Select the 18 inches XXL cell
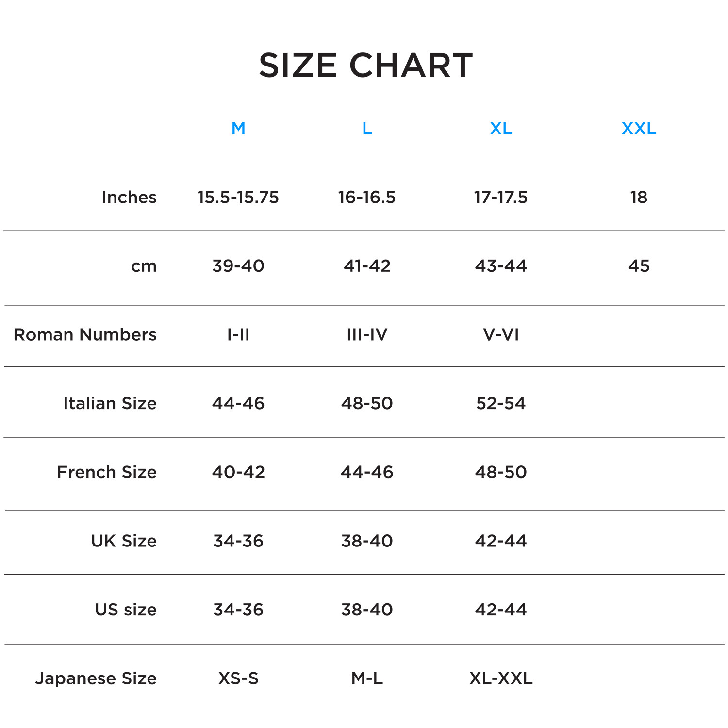The width and height of the screenshot is (728, 728). click(639, 197)
